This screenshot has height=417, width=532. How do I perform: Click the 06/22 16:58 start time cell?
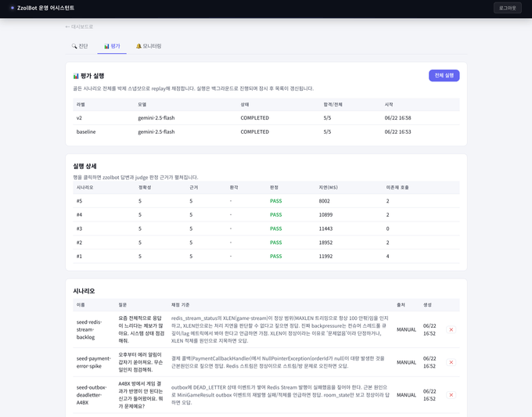pos(397,117)
